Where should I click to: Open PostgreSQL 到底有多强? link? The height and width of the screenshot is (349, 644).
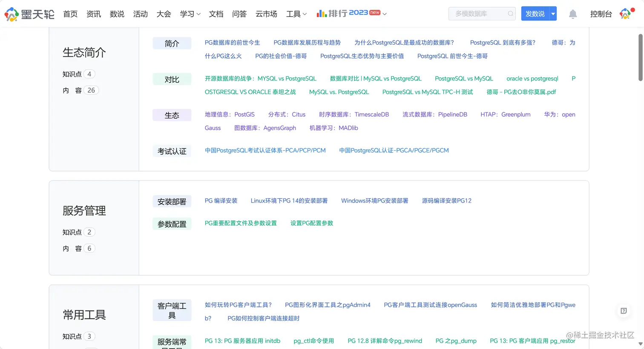[x=503, y=43]
